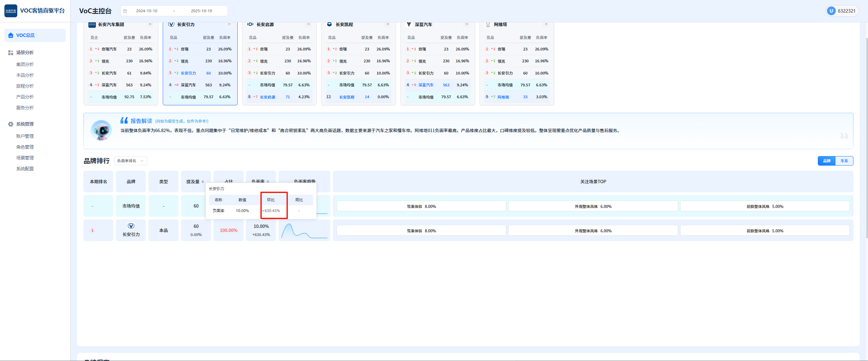Screen dimensions: 868x361
Task: Click the start date field 2024-10-10
Action: 146,11
